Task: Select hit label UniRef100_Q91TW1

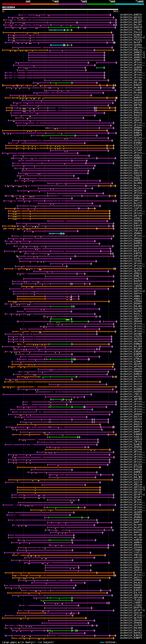Action: (131, 80)
